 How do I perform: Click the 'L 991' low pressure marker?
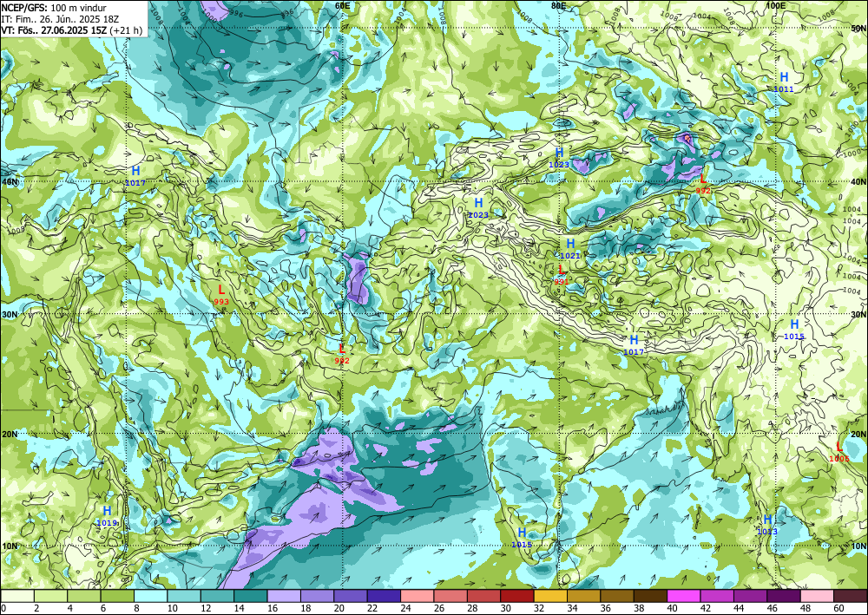point(562,274)
